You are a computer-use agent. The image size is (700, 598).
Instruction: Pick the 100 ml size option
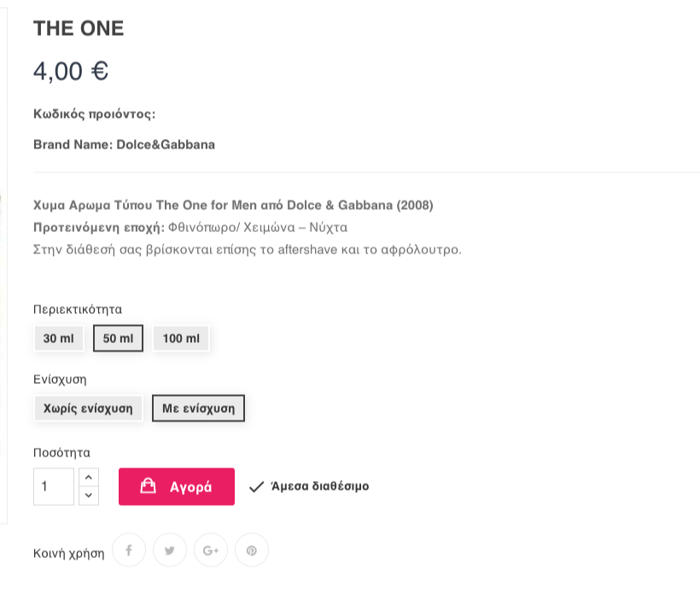181,339
